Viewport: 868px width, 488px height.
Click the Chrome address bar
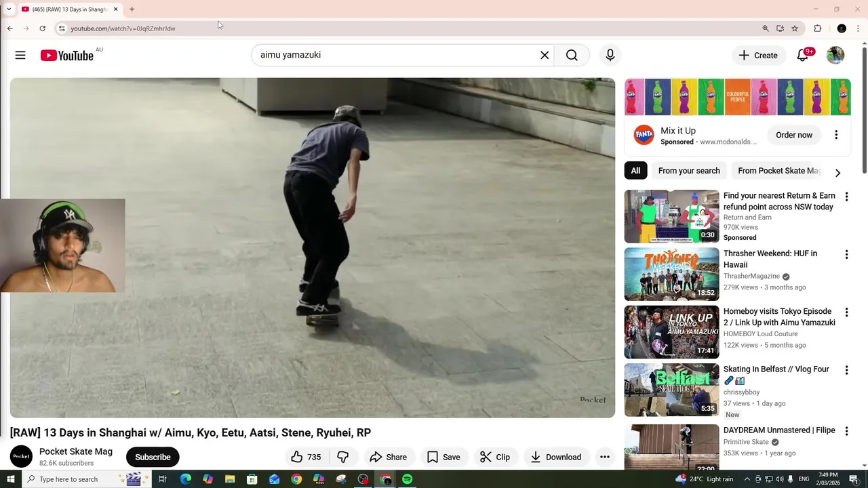407,28
